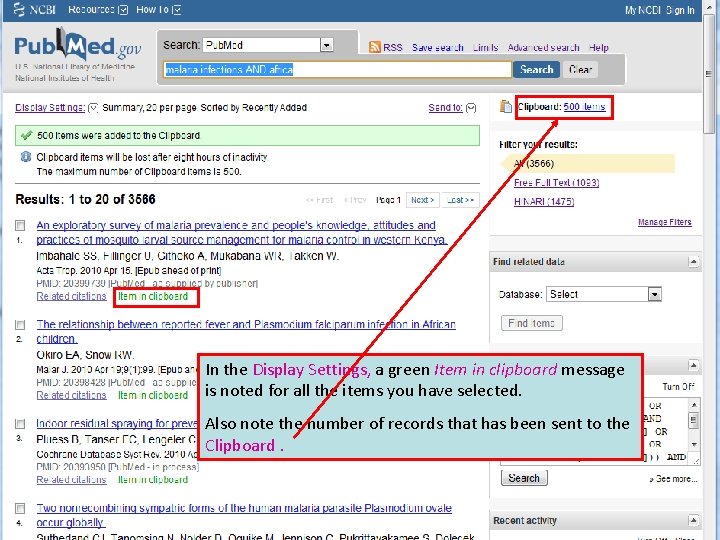This screenshot has width=720, height=540.
Task: Click in the malaria infections search field
Action: pos(337,69)
